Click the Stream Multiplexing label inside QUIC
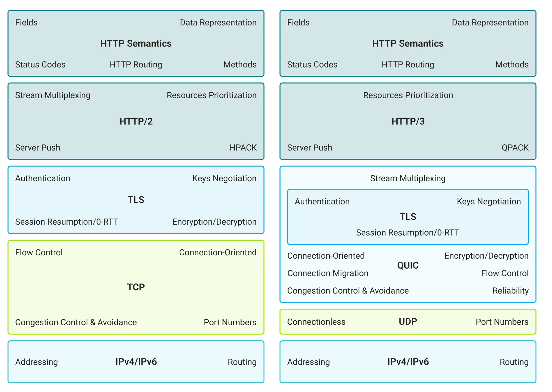Image resolution: width=552 pixels, height=392 pixels. (x=408, y=178)
